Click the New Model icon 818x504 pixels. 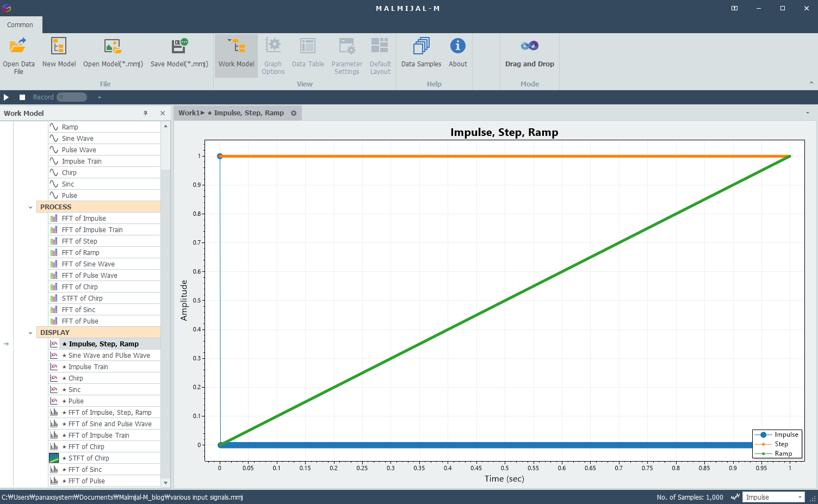point(59,46)
